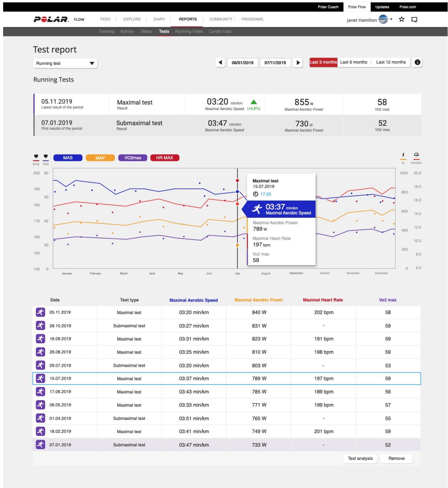Viewport: 448px width, 488px height.
Task: Click the runner icon for 18.02.2019 row
Action: coord(40,431)
